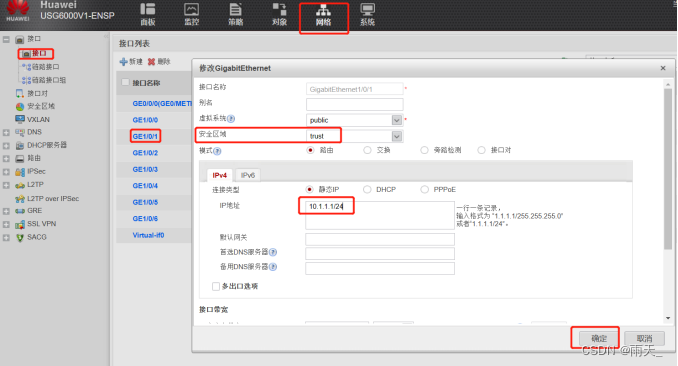Screen dimensions: 678x366
Task: Tick the 接口名称 header checkbox
Action: (125, 82)
